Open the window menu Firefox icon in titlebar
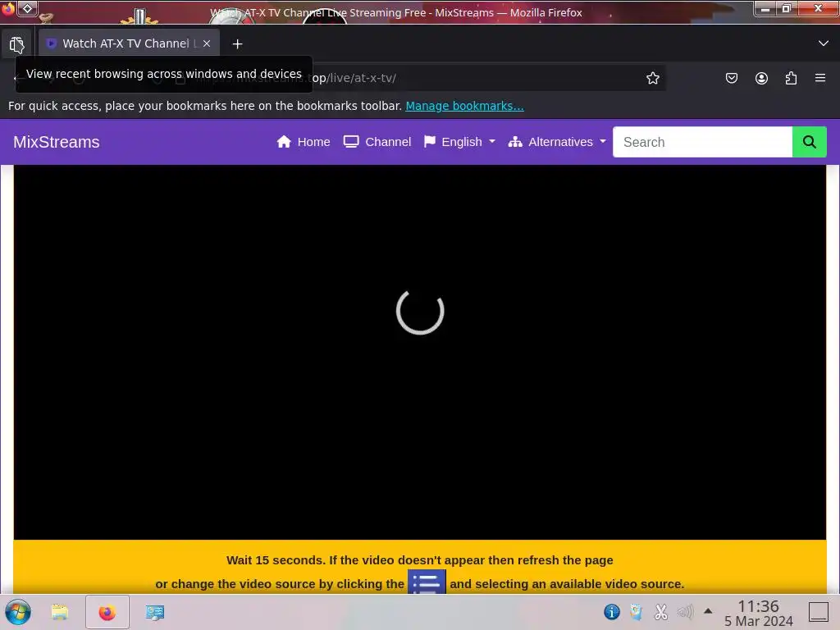 coord(8,8)
